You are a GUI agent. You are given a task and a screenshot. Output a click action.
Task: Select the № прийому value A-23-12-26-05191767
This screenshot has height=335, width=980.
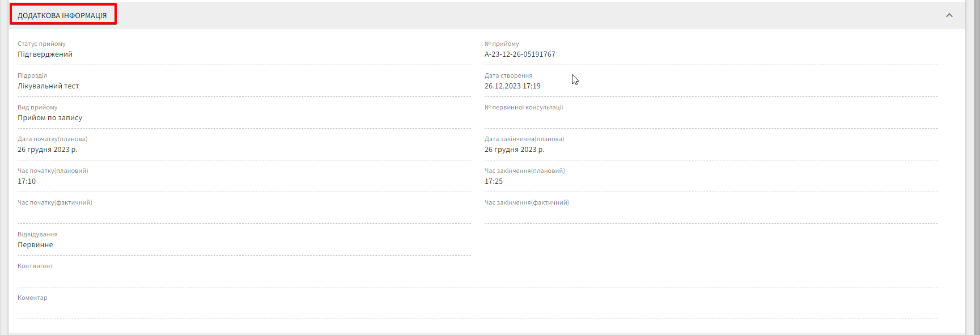(x=520, y=54)
